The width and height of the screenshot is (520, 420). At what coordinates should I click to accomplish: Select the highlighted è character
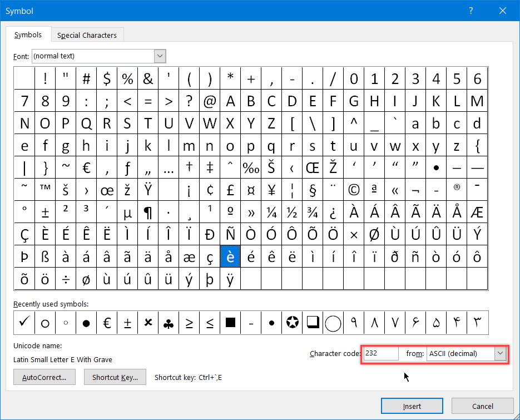230,257
